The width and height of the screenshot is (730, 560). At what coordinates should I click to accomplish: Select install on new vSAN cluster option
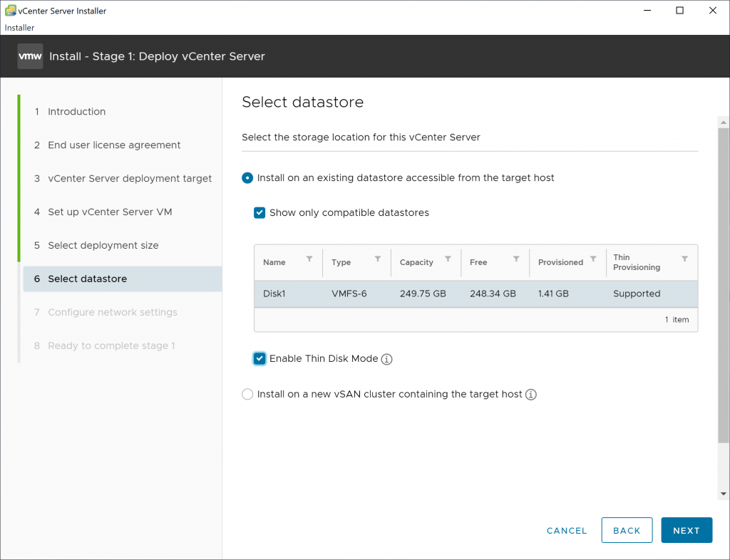[247, 395]
